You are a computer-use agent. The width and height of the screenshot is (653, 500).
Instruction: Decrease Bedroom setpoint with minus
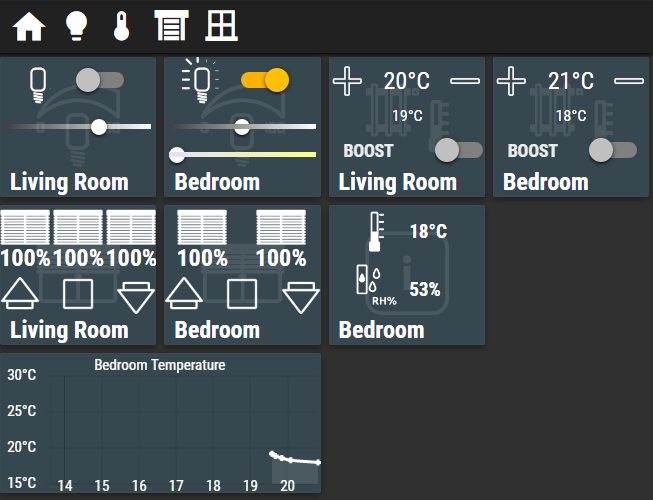[629, 81]
